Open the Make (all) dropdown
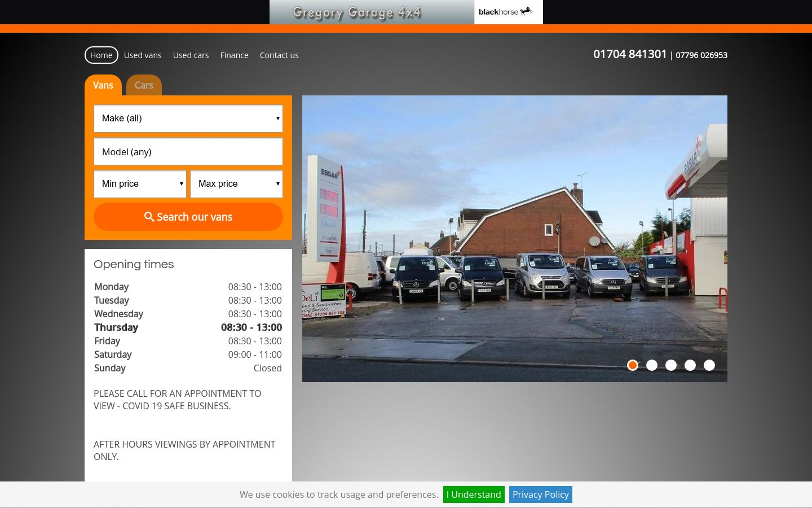 coord(188,119)
